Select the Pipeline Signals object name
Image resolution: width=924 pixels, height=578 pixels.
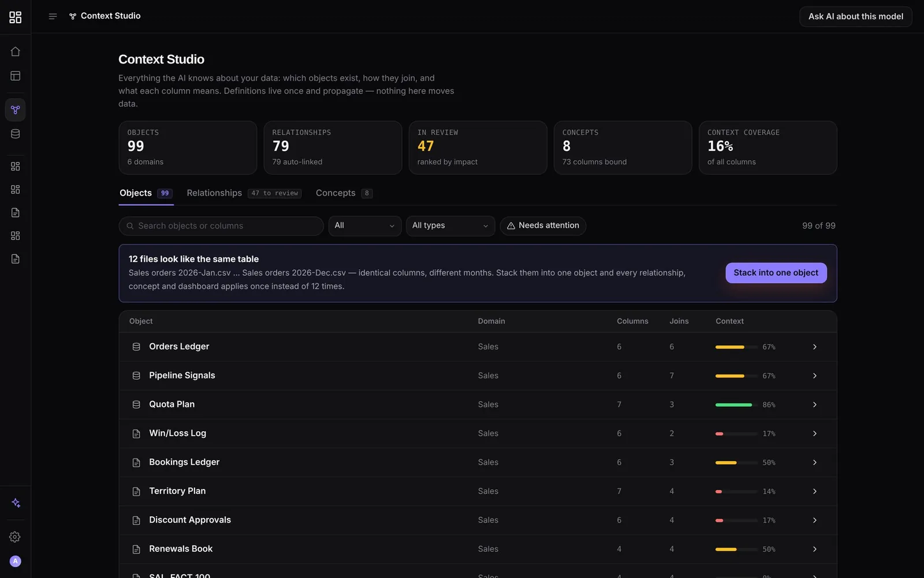(x=182, y=375)
